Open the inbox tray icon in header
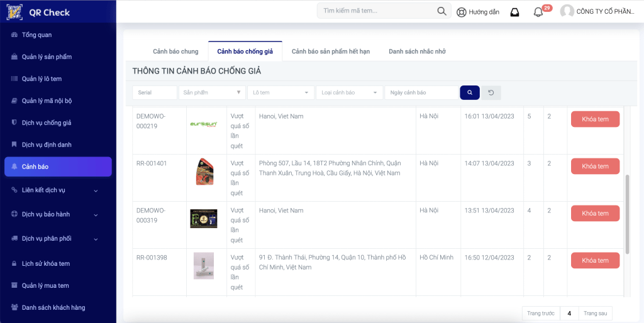The image size is (644, 323). tap(514, 13)
